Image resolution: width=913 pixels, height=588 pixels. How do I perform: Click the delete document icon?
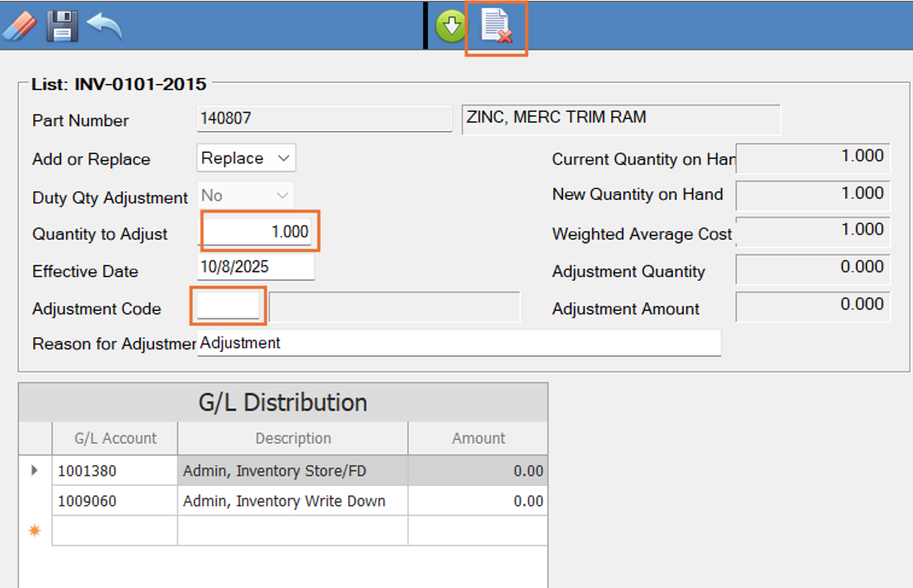click(497, 27)
